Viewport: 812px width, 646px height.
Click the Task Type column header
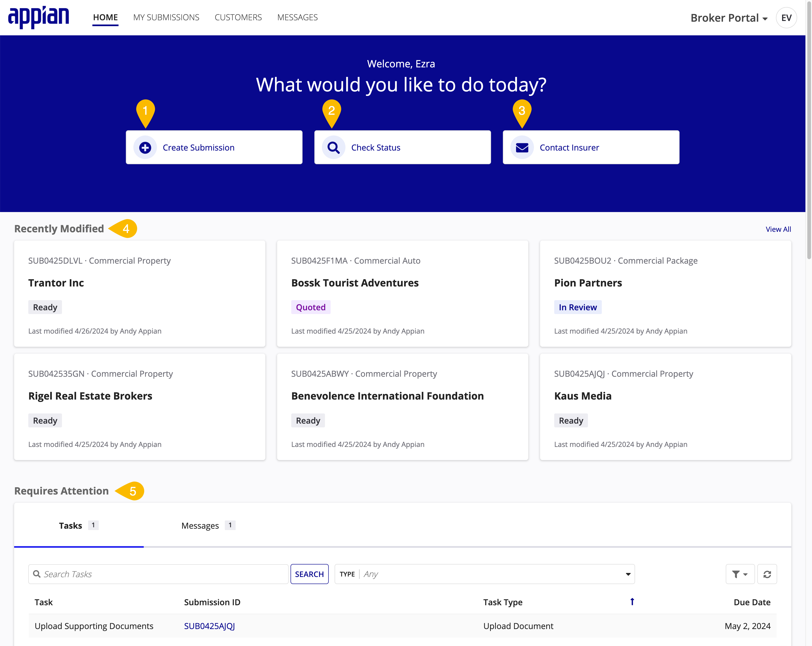[503, 602]
